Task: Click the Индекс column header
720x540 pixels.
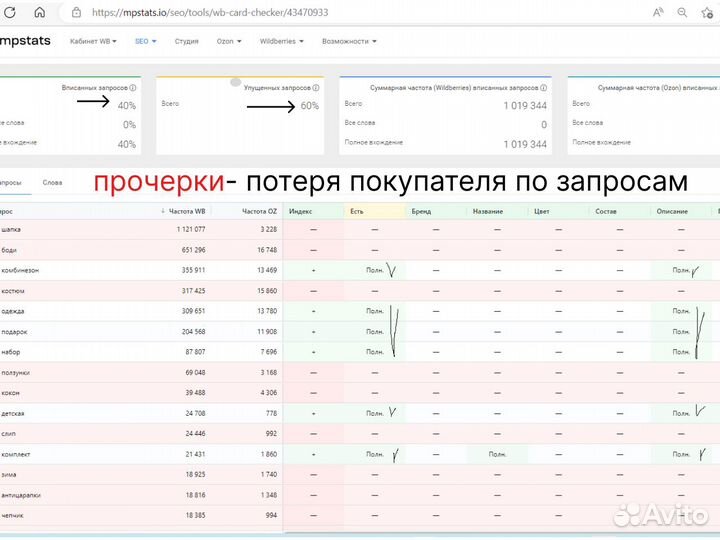Action: tap(301, 211)
